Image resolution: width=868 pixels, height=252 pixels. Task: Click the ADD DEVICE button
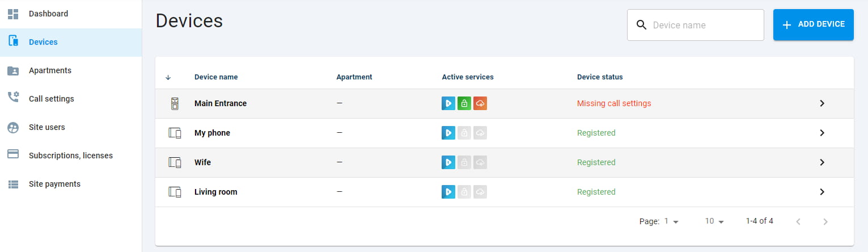(x=814, y=24)
